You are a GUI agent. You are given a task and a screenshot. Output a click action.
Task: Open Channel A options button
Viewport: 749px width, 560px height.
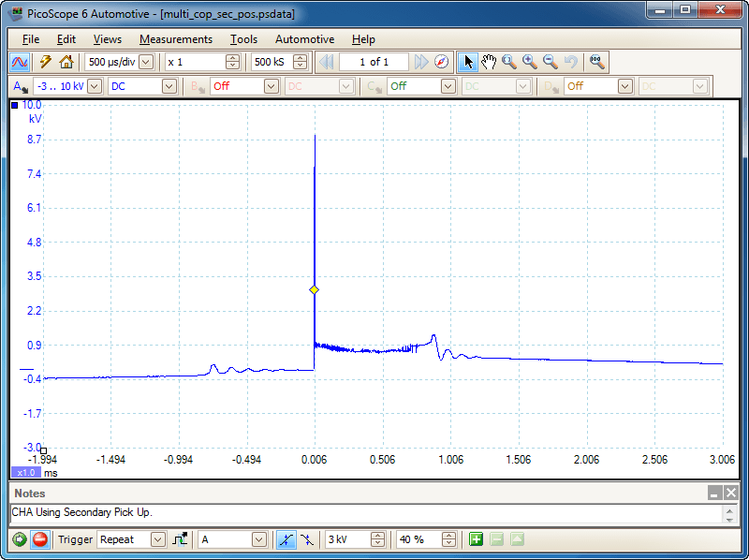[x=20, y=86]
